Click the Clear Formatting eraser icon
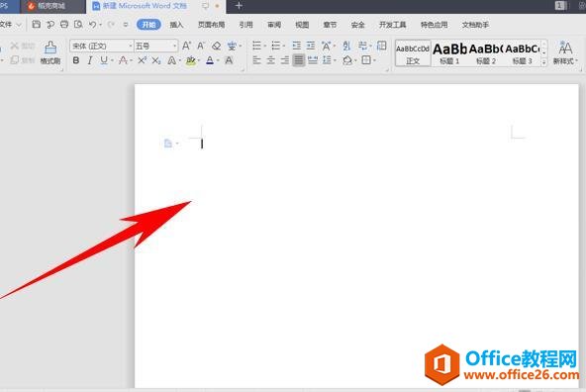586x392 pixels. tap(216, 46)
